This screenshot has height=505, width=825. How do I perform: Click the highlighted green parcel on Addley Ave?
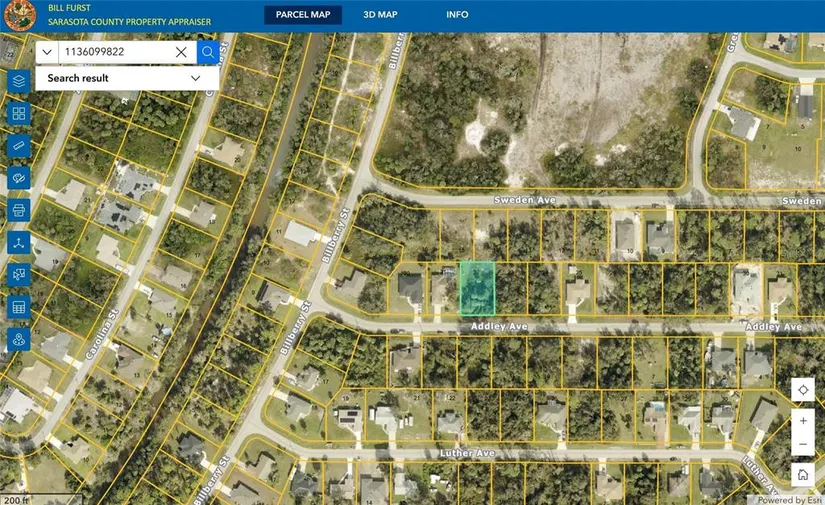(477, 287)
